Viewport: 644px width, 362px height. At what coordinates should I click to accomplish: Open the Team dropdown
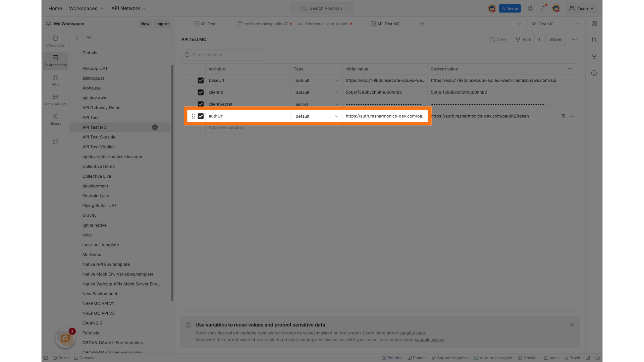pos(581,8)
